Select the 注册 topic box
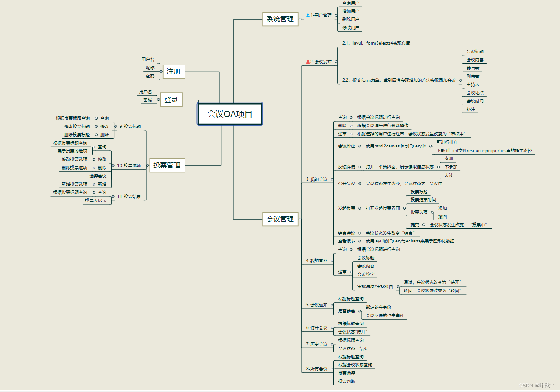 coord(174,72)
